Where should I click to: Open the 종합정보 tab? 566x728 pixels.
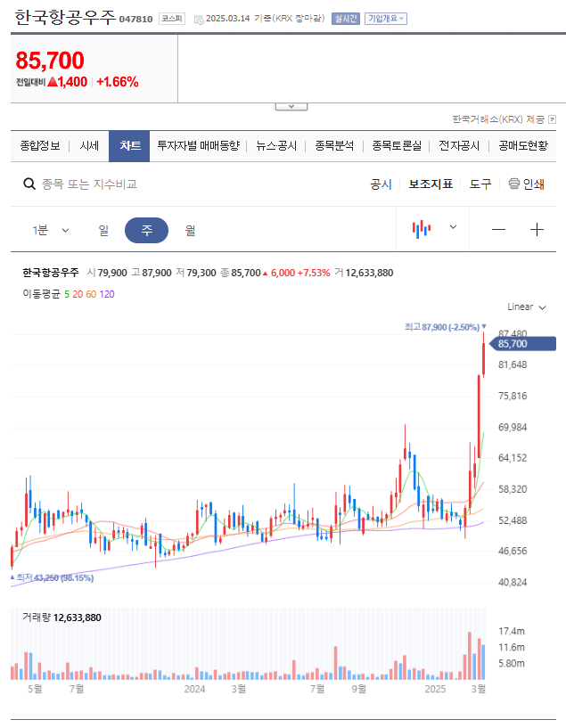40,146
